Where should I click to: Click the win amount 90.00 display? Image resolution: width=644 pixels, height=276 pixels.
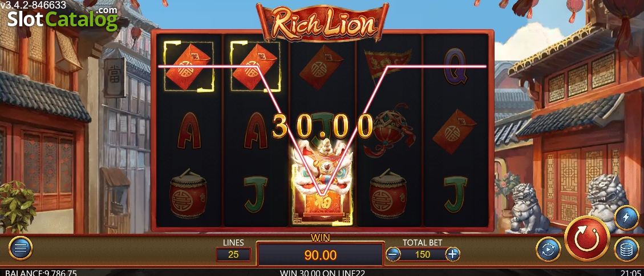click(321, 255)
